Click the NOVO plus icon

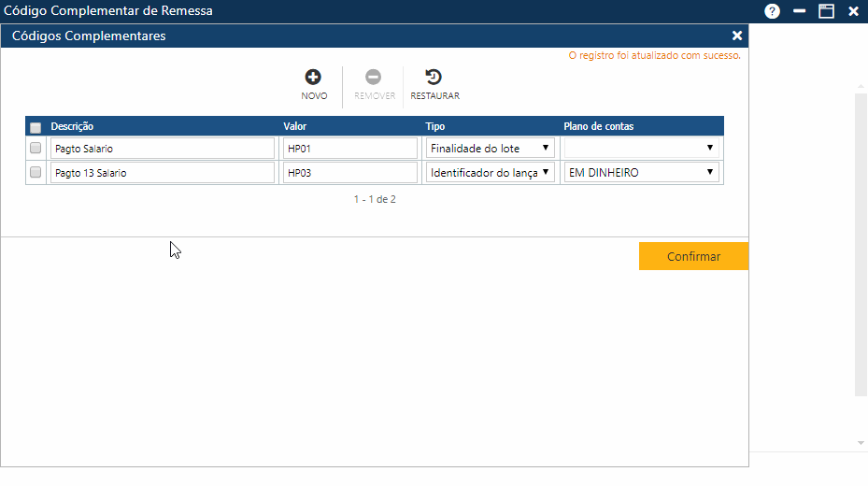(314, 79)
